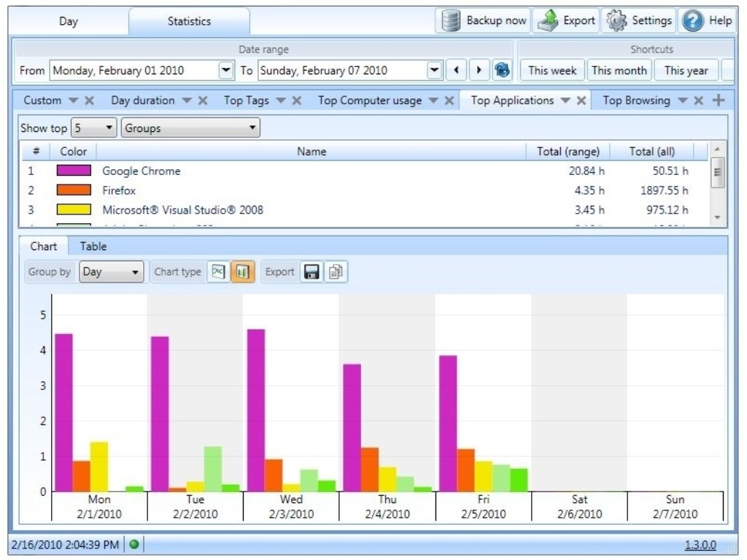Click the Backup now database icon

click(x=452, y=20)
